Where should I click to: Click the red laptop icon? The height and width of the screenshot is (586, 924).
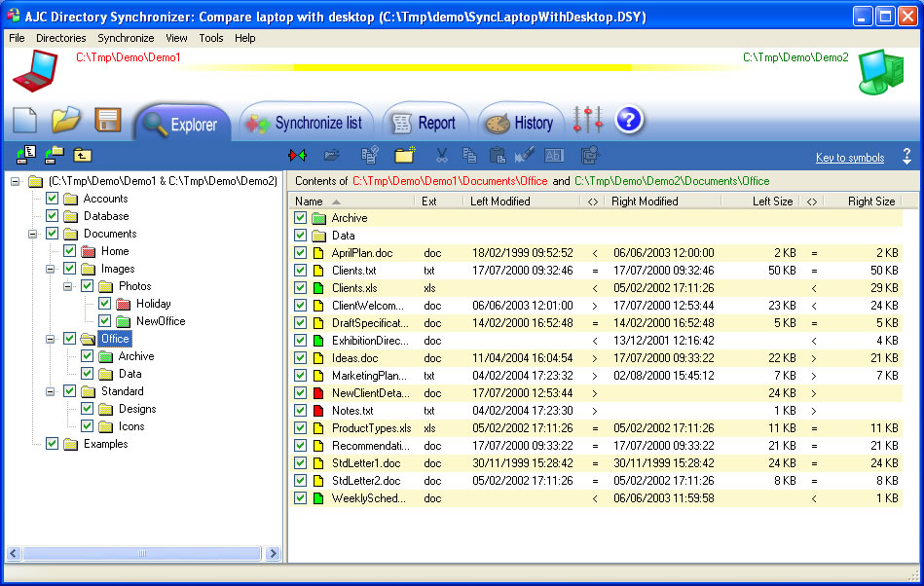35,71
